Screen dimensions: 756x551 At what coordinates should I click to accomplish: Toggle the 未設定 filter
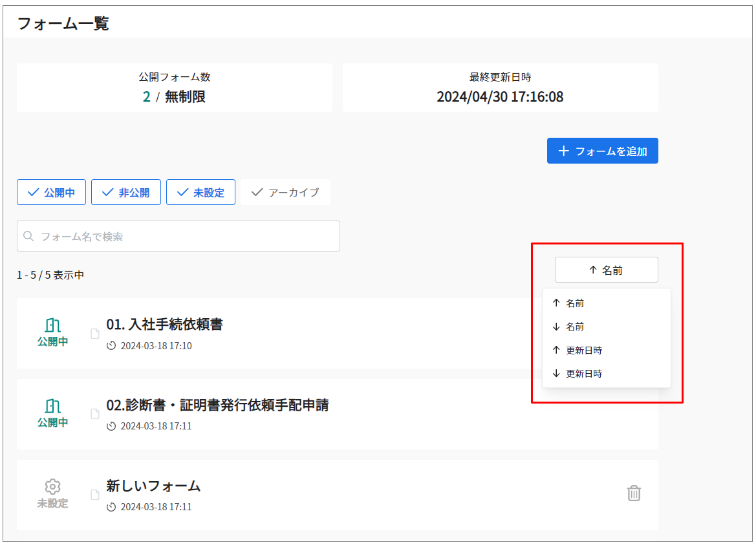(200, 192)
